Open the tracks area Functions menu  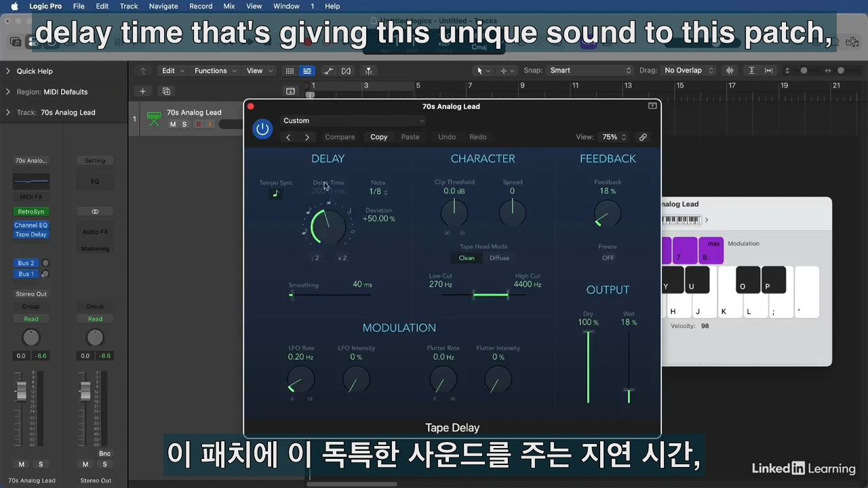pyautogui.click(x=215, y=70)
